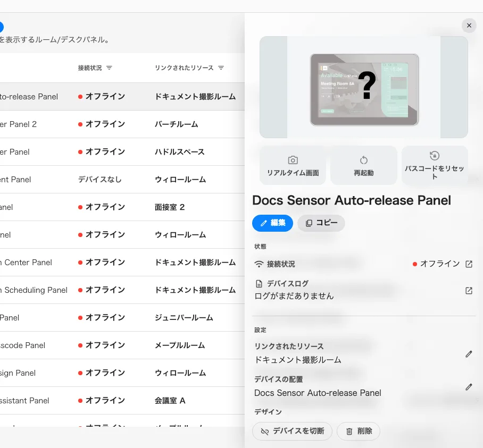
Task: Click the オフライン status in the details panel
Action: [436, 264]
